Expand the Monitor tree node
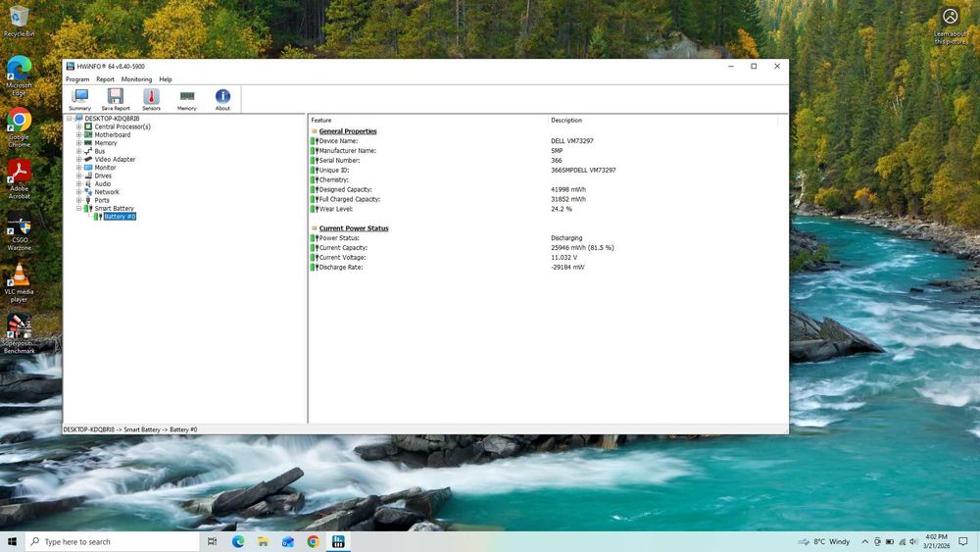Image resolution: width=980 pixels, height=552 pixels. coord(78,167)
